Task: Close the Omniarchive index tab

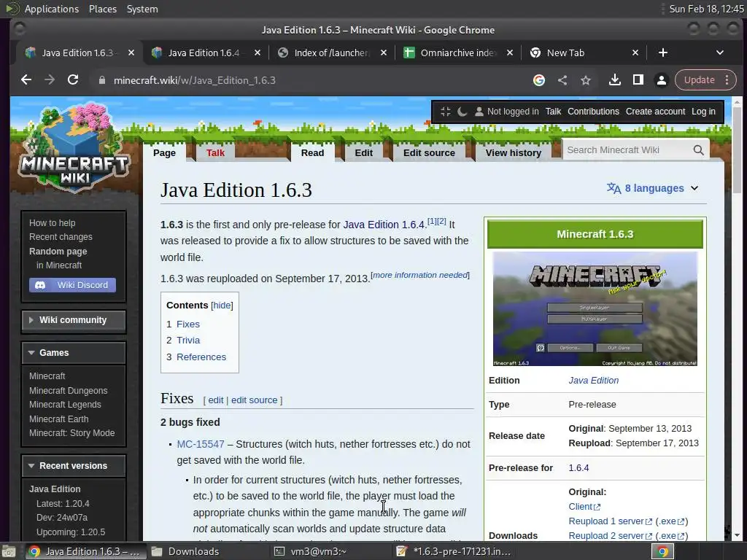Action: pyautogui.click(x=510, y=52)
